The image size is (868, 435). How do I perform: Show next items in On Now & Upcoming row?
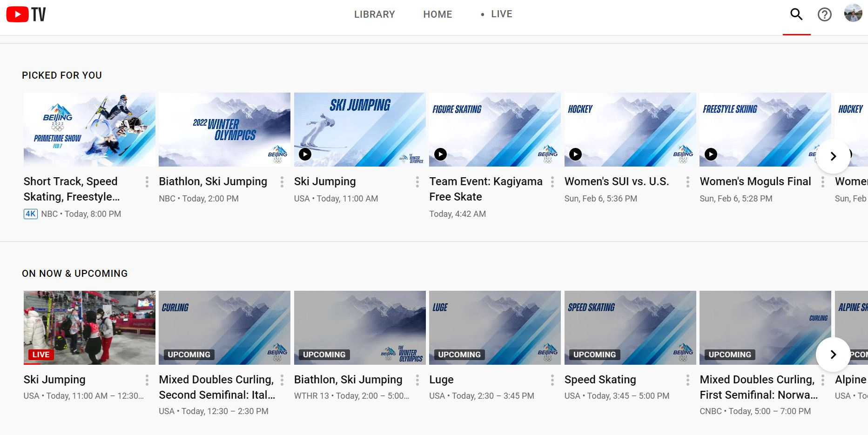[x=833, y=355]
